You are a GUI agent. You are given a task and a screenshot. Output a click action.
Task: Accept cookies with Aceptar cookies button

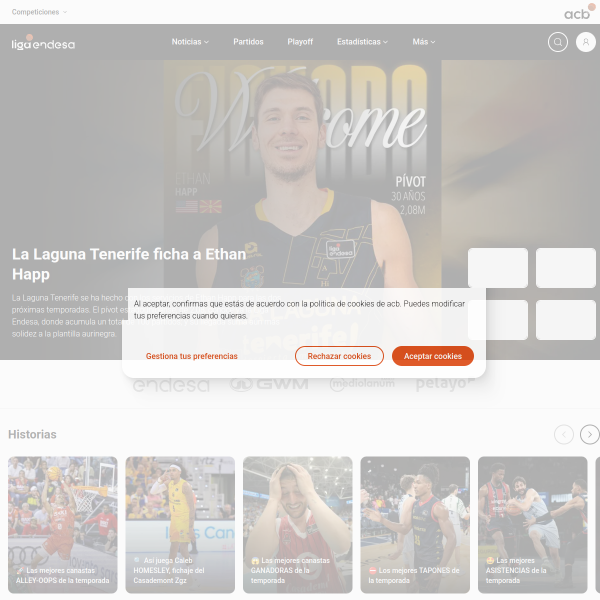pos(433,356)
